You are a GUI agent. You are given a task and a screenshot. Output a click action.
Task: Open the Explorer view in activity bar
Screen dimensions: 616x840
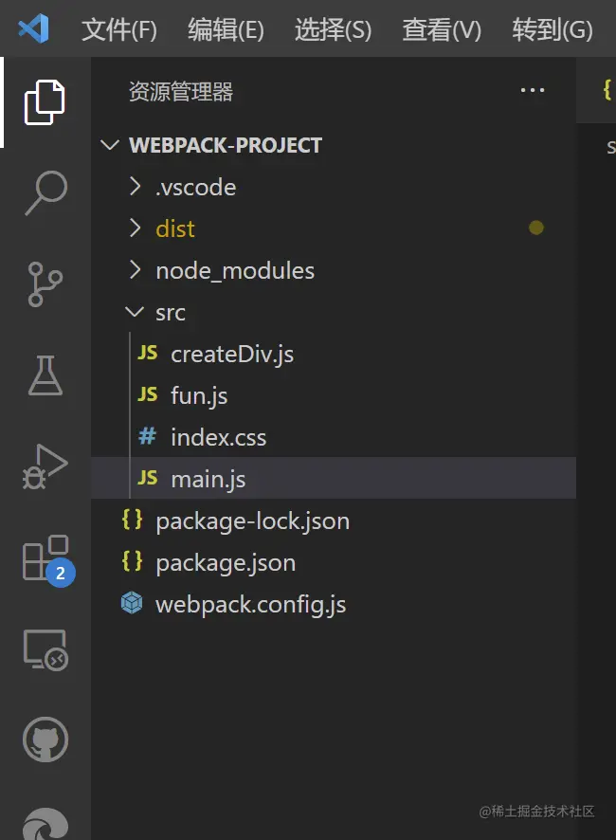45,101
